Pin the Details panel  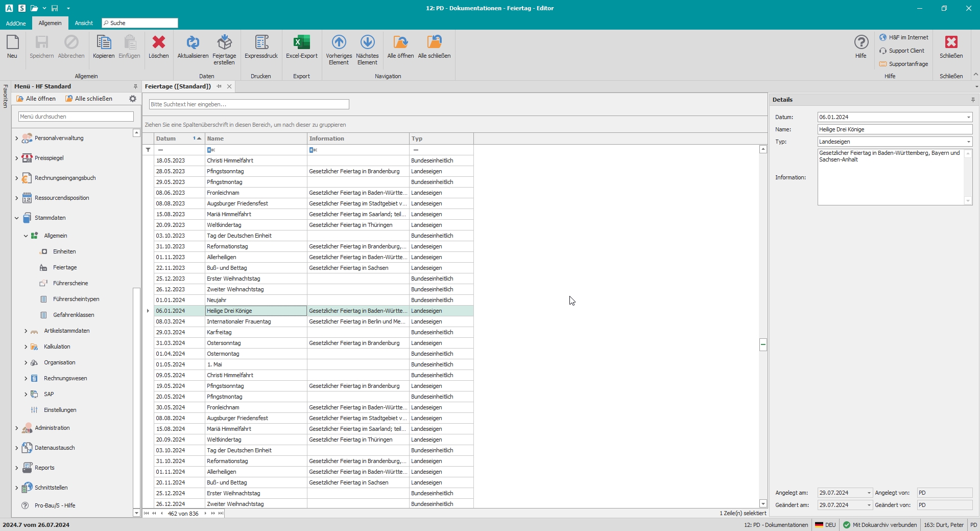[973, 100]
